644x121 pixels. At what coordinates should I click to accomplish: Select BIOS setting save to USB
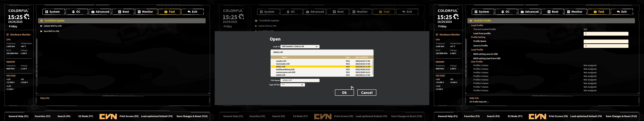485,54
